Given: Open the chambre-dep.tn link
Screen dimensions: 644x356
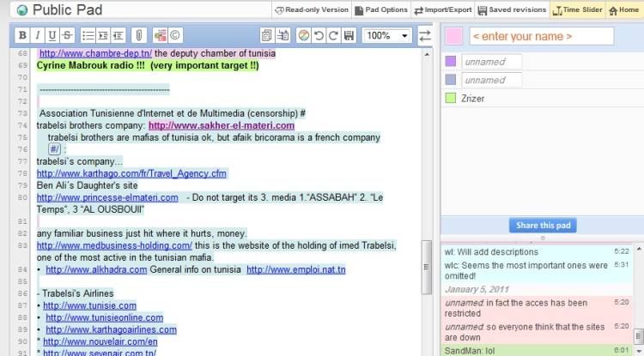Looking at the screenshot, I should 95,53.
